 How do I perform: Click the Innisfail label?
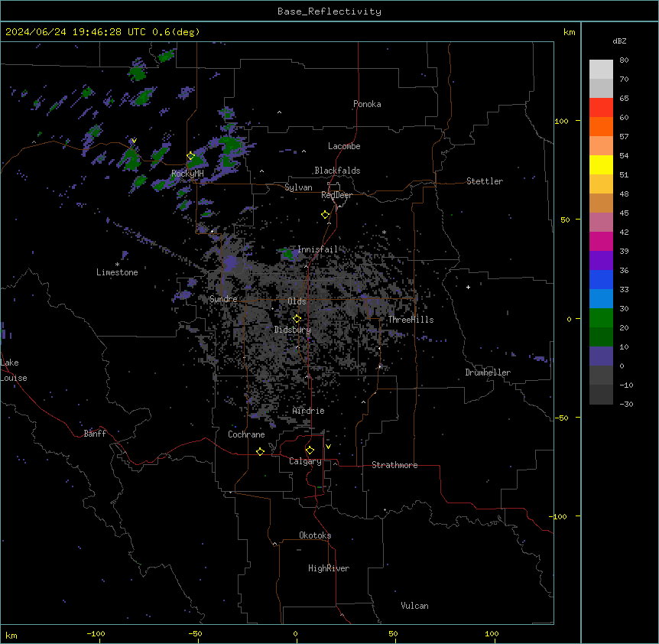318,249
